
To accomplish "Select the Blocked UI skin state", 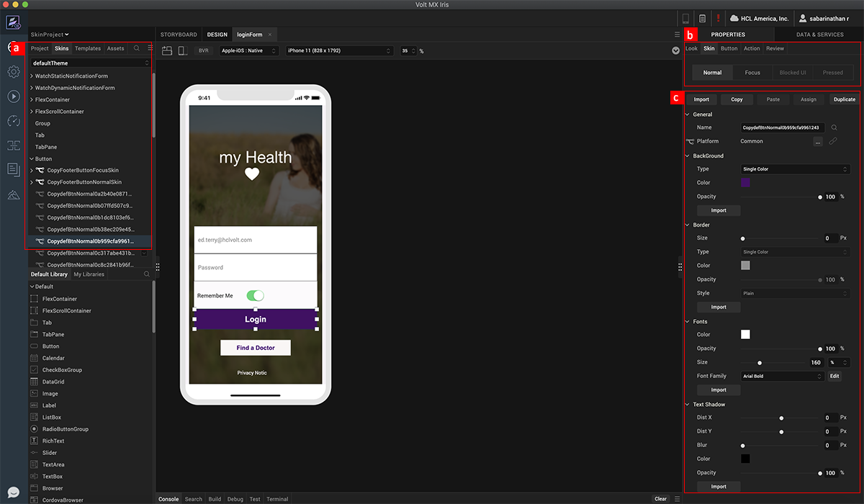I will coord(793,73).
